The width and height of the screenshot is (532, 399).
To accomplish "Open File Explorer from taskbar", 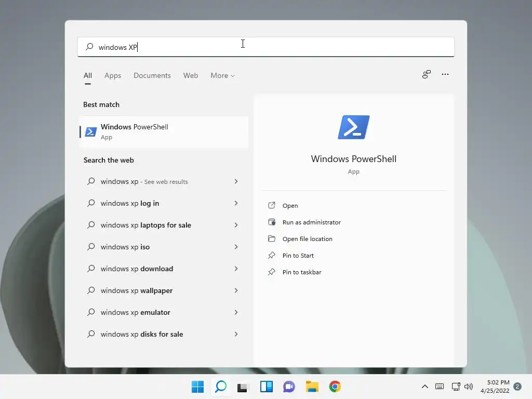I will point(312,387).
